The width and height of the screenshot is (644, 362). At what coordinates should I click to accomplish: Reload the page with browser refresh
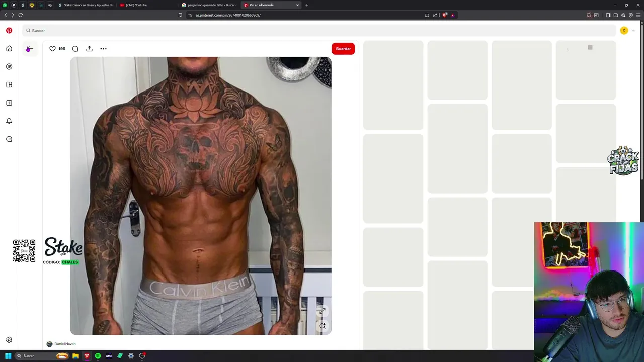(x=21, y=15)
